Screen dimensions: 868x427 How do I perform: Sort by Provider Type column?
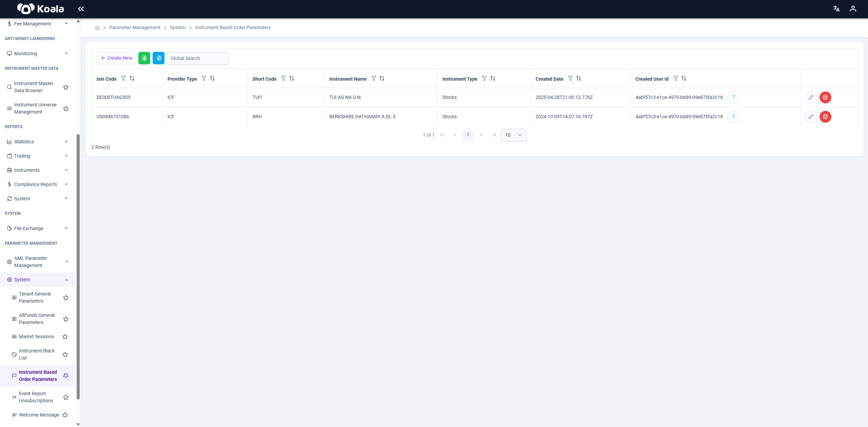click(212, 79)
